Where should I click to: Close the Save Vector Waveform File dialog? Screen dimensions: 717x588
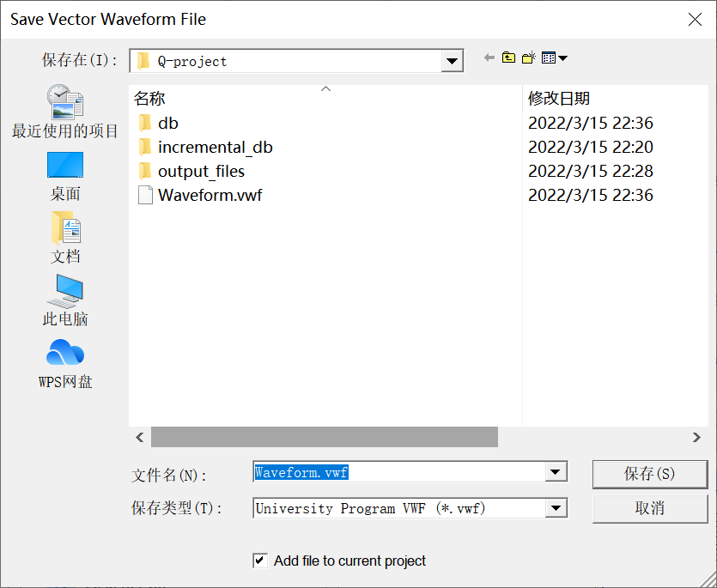[x=695, y=19]
